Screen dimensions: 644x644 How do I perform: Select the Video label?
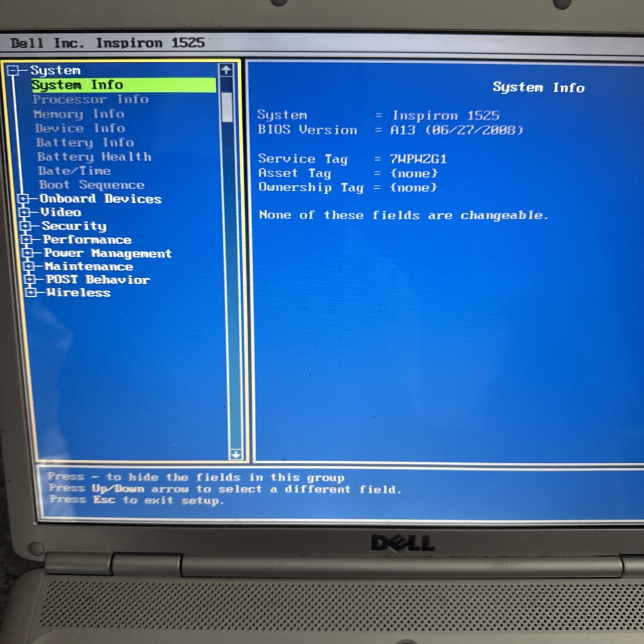tap(61, 212)
